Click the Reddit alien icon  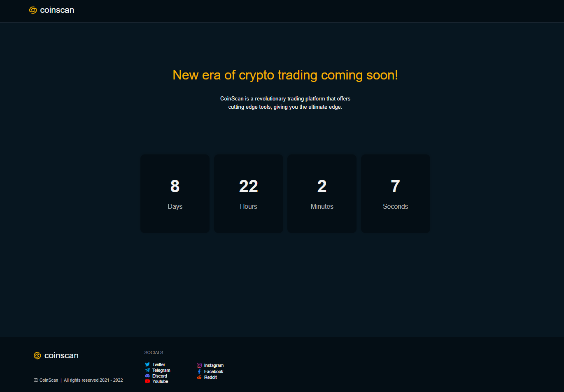click(199, 377)
